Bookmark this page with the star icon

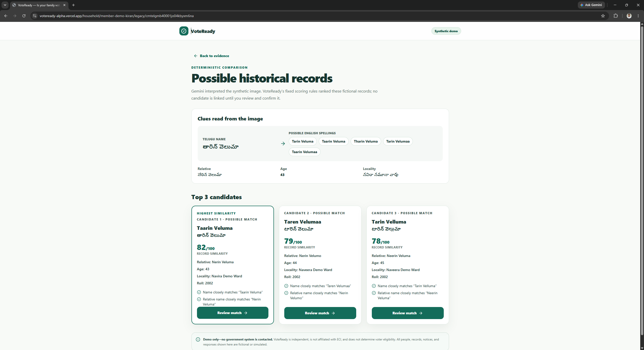click(x=603, y=16)
